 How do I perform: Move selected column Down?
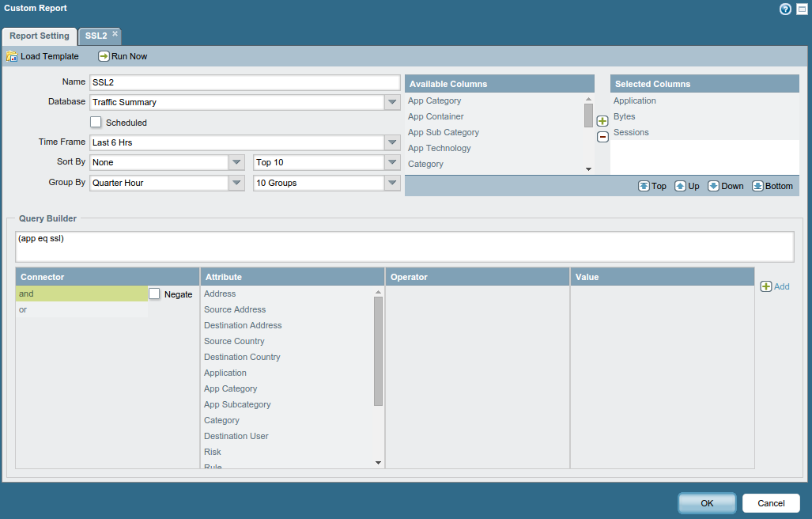pos(725,186)
